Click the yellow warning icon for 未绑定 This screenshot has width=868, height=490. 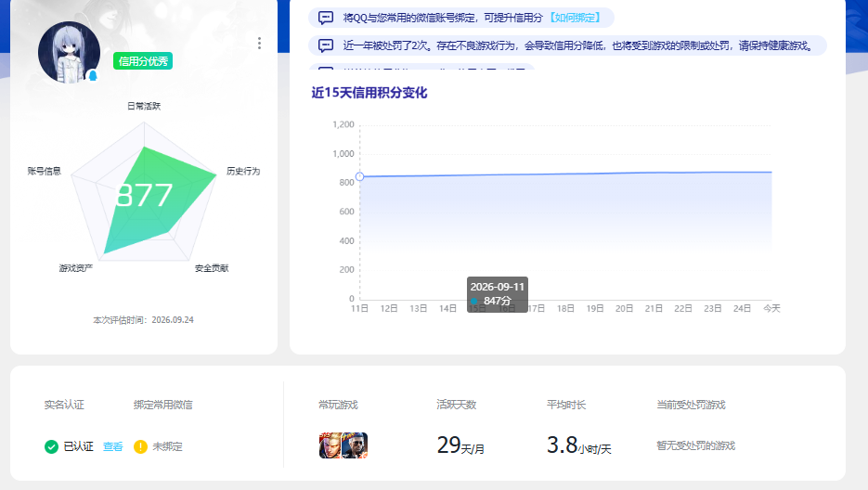click(140, 446)
